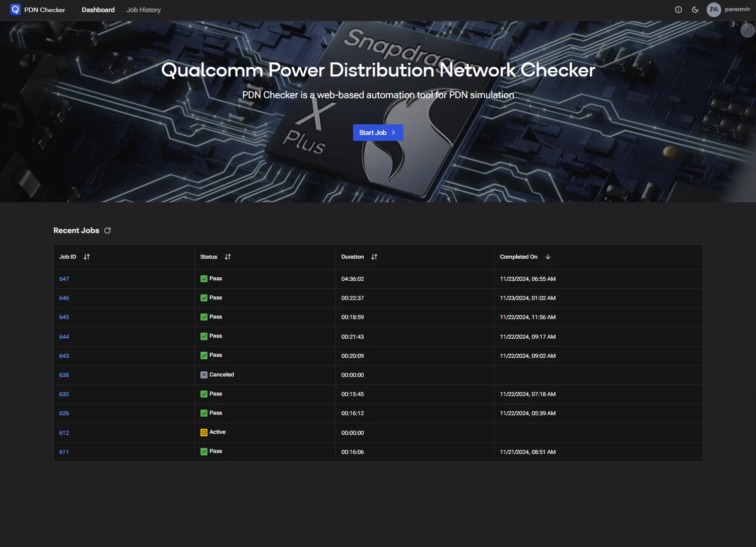Click duration 00:15:45
This screenshot has width=756, height=547.
click(353, 394)
